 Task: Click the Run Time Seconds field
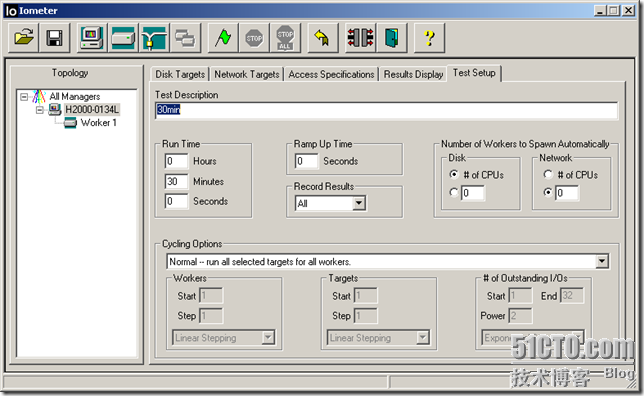176,201
